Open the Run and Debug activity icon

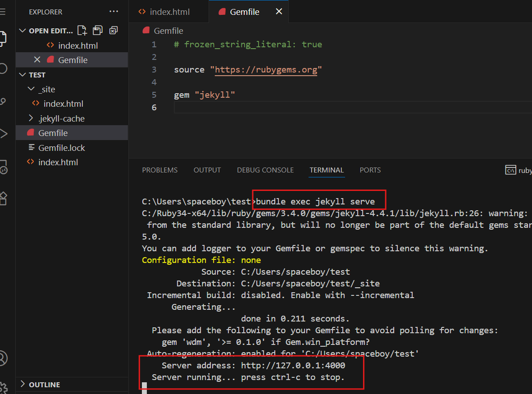point(4,134)
